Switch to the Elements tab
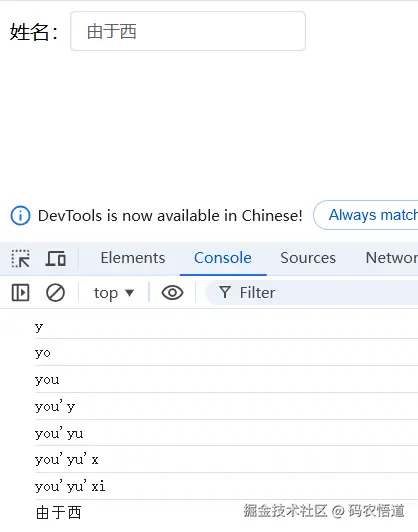 pyautogui.click(x=133, y=258)
